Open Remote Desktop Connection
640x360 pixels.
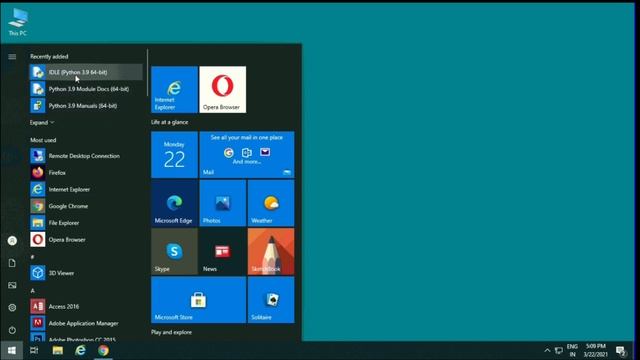point(86,156)
